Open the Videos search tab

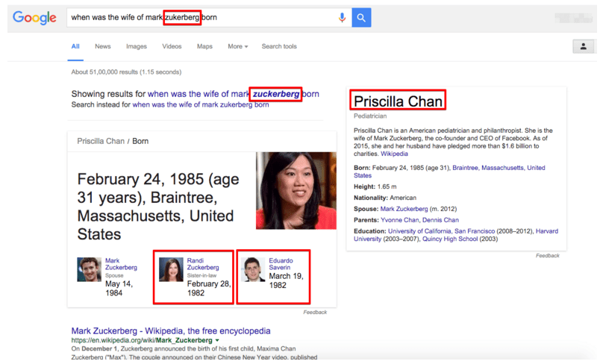tap(172, 46)
